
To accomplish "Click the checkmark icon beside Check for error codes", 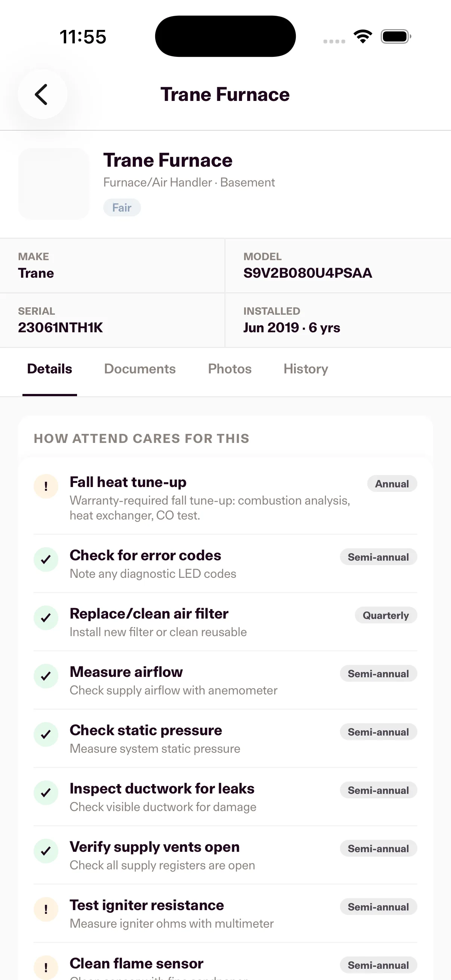I will [46, 559].
